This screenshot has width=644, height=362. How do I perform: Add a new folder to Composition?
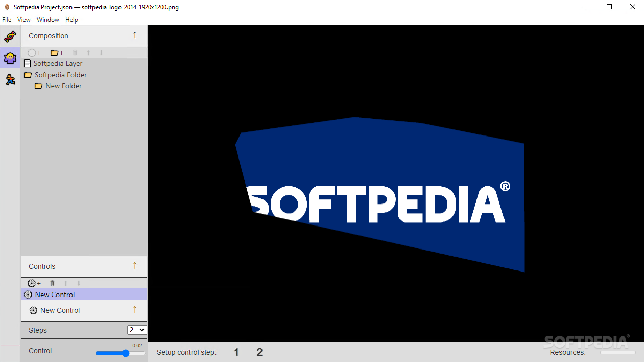pyautogui.click(x=57, y=53)
